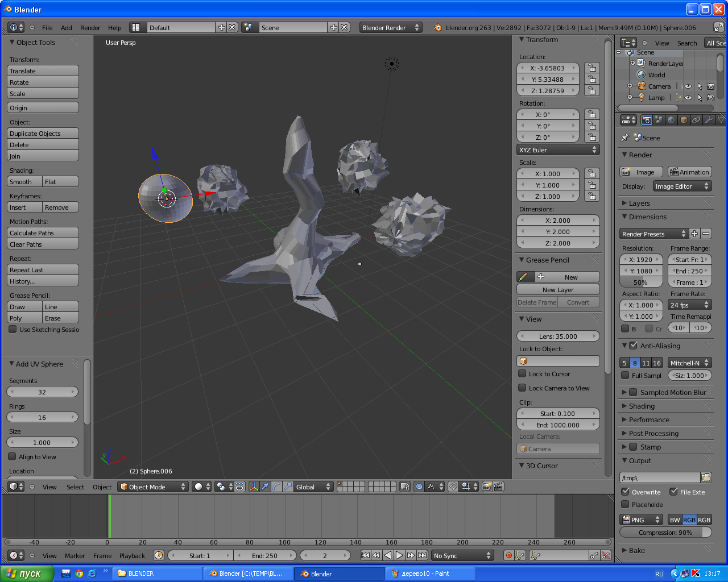728x582 pixels.
Task: Open the Object Mode dropdown
Action: click(152, 487)
